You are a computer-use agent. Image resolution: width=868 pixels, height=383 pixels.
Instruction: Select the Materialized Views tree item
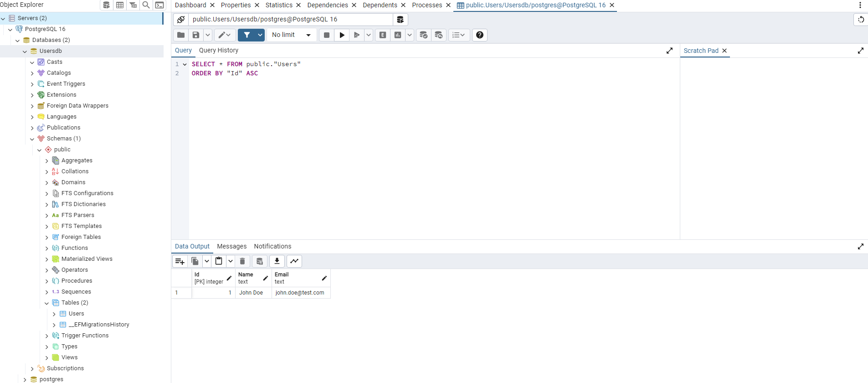pyautogui.click(x=87, y=259)
